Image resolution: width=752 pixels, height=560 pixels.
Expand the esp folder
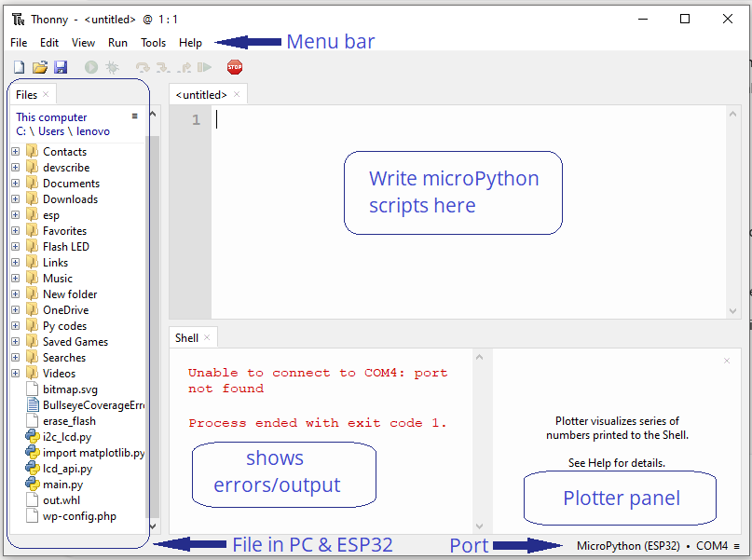(16, 214)
